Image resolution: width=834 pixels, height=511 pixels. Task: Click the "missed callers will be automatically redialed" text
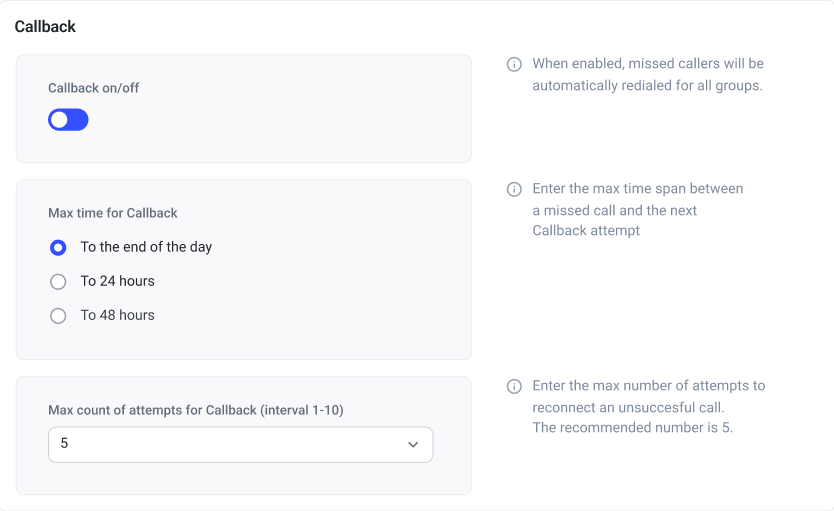(x=647, y=75)
